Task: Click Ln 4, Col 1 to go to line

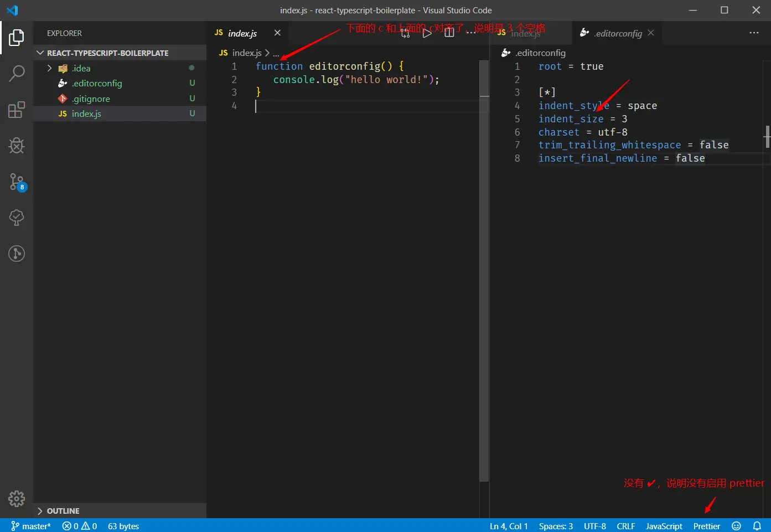Action: click(508, 526)
